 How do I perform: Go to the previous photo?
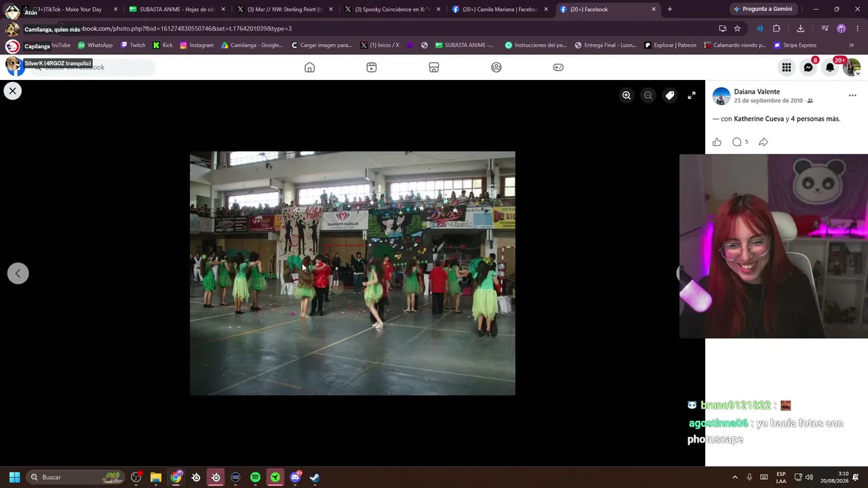pyautogui.click(x=18, y=273)
